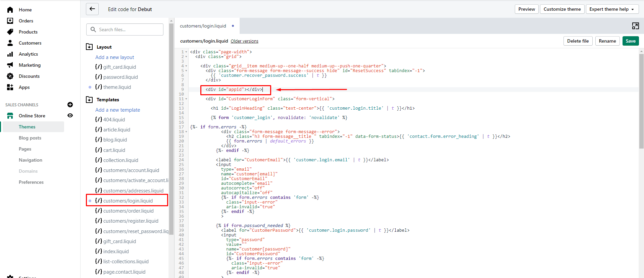The image size is (644, 278).
Task: Open blog.liquid template file
Action: click(x=111, y=140)
